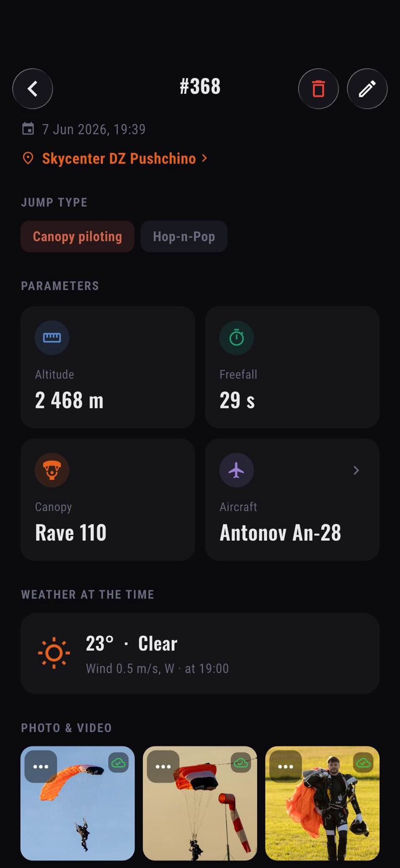Open the skydiver portrait photo thumbnail
Image resolution: width=400 pixels, height=868 pixels.
[322, 803]
